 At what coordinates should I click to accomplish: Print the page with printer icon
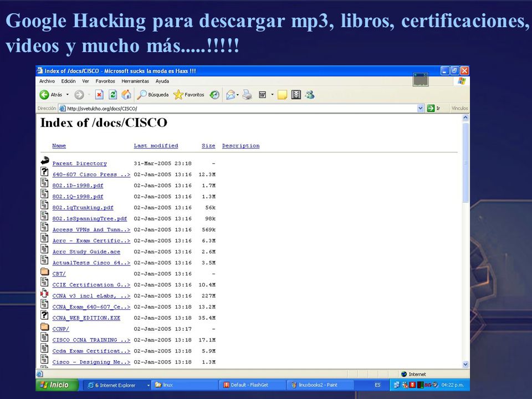[x=247, y=95]
